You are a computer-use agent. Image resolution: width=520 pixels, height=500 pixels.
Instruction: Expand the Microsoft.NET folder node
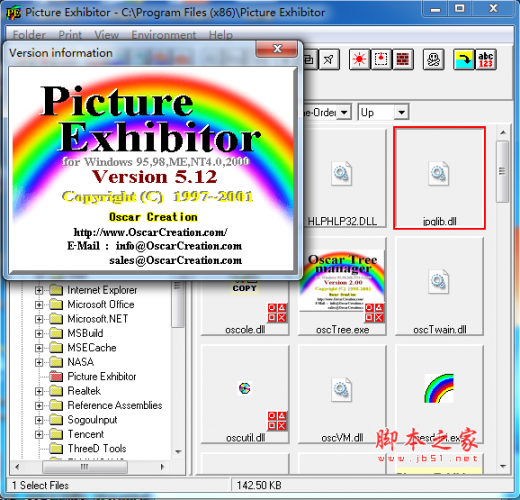click(x=39, y=319)
